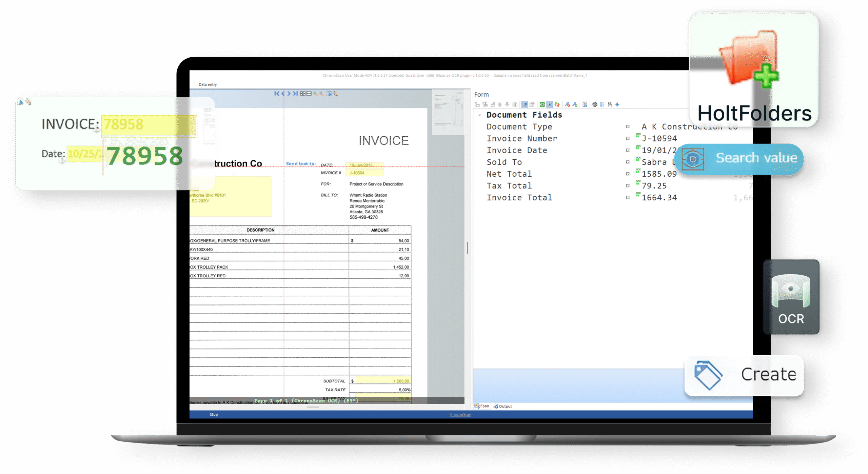Viewport: 868px width, 474px height.
Task: Select the hand click-capture tool
Action: (x=335, y=94)
